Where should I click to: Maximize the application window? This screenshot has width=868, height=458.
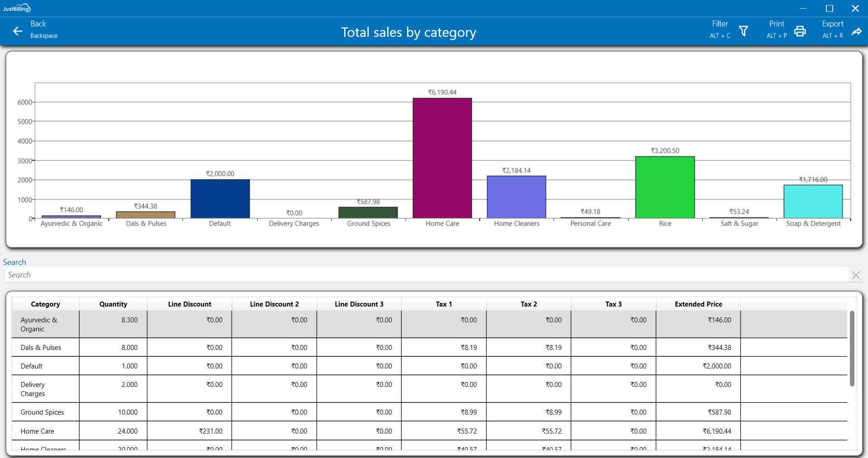pyautogui.click(x=829, y=8)
